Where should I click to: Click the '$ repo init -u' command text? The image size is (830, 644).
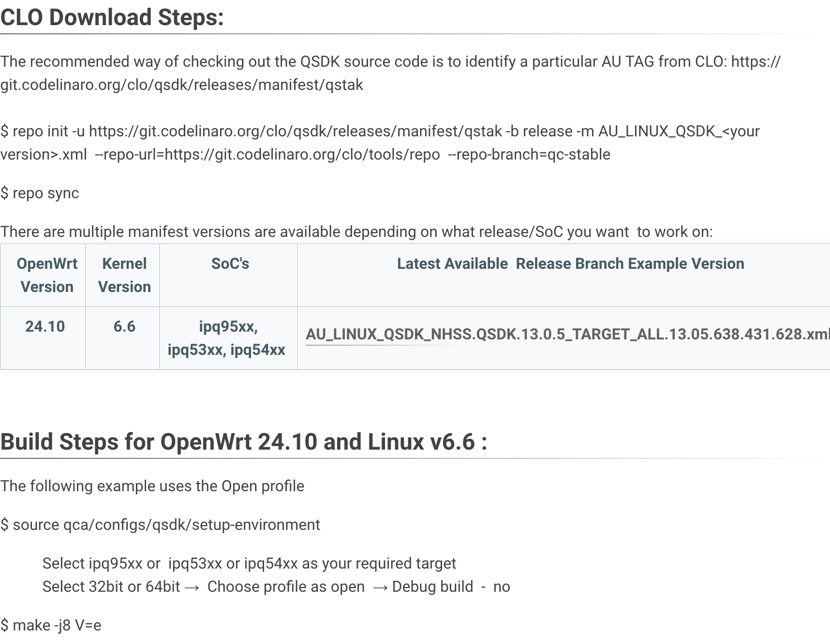click(x=44, y=131)
